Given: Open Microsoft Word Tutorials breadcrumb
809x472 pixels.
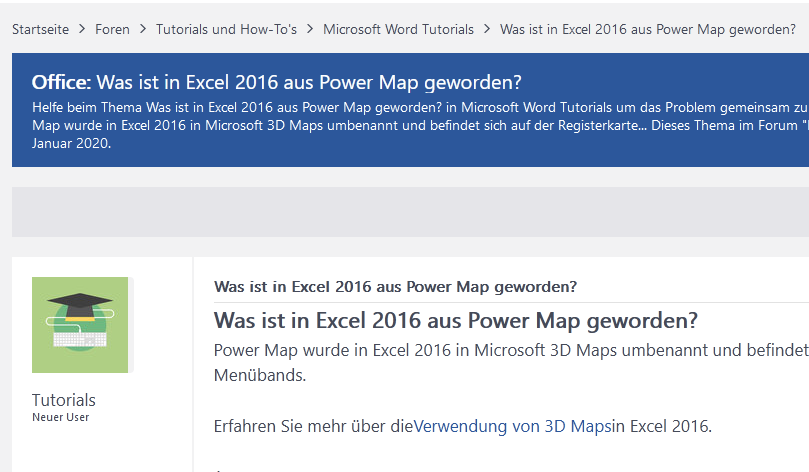Looking at the screenshot, I should pos(398,29).
